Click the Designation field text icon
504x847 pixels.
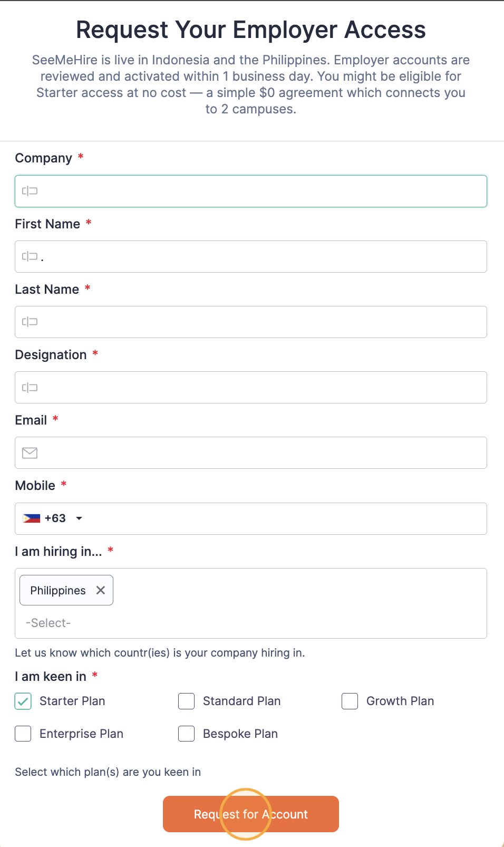point(30,388)
